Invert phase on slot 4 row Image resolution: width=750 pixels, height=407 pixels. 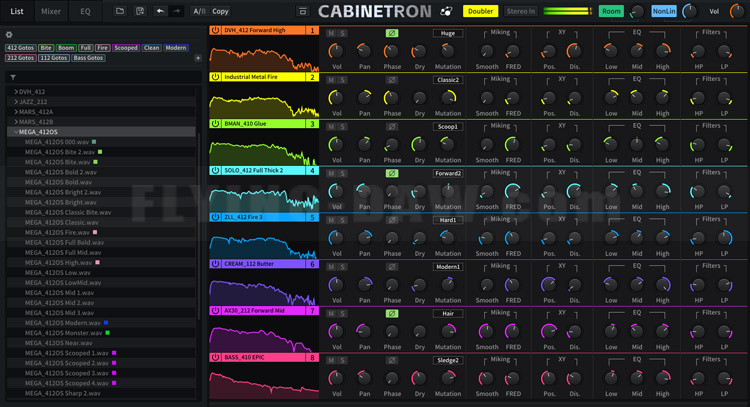[x=392, y=173]
